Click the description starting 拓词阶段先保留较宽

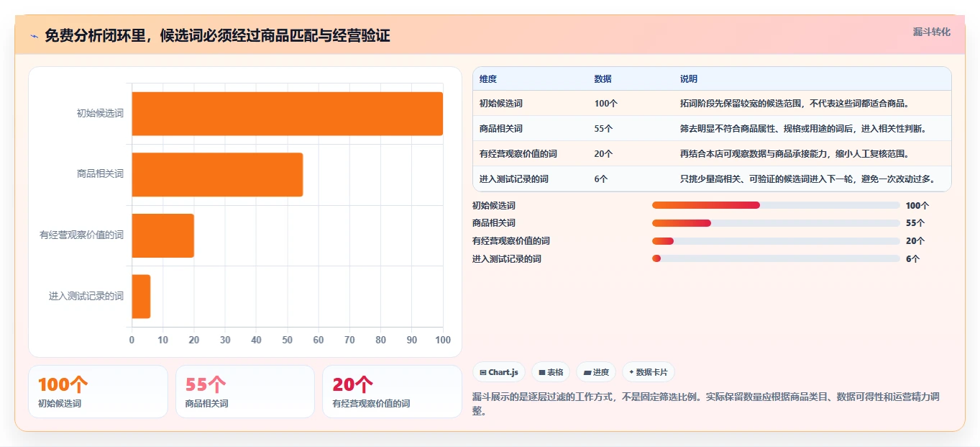pos(794,104)
